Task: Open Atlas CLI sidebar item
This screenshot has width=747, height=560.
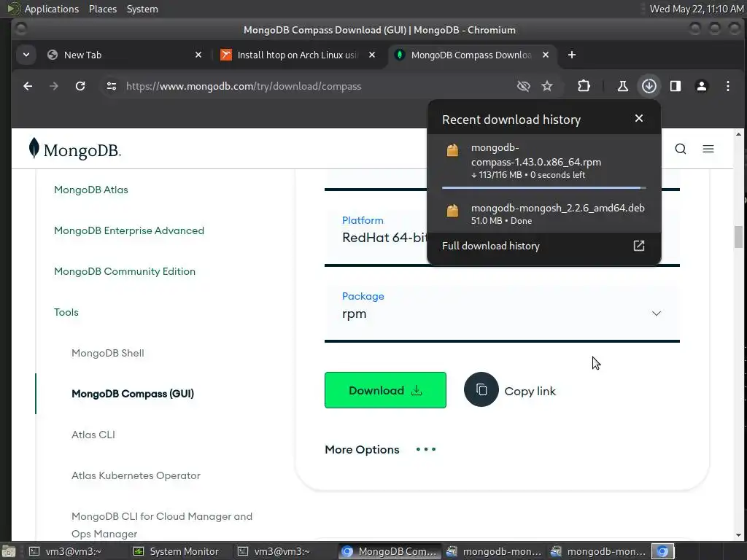Action: (x=93, y=435)
